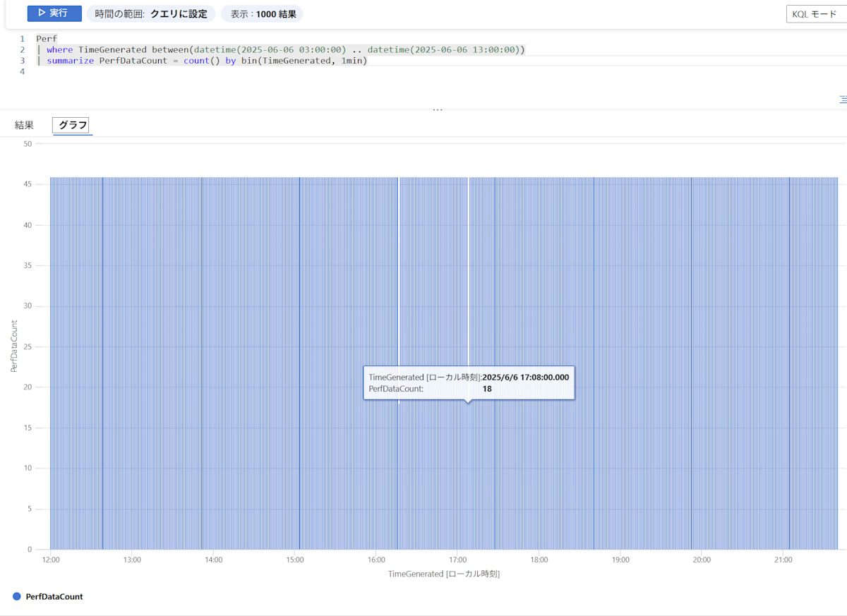Click the 19:00 x-axis label
Image resolution: width=847 pixels, height=616 pixels.
620,560
